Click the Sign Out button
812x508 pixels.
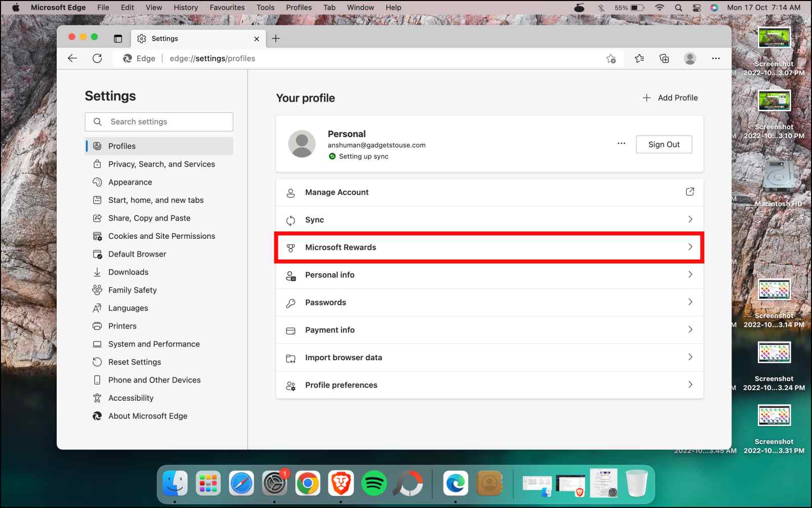point(664,144)
